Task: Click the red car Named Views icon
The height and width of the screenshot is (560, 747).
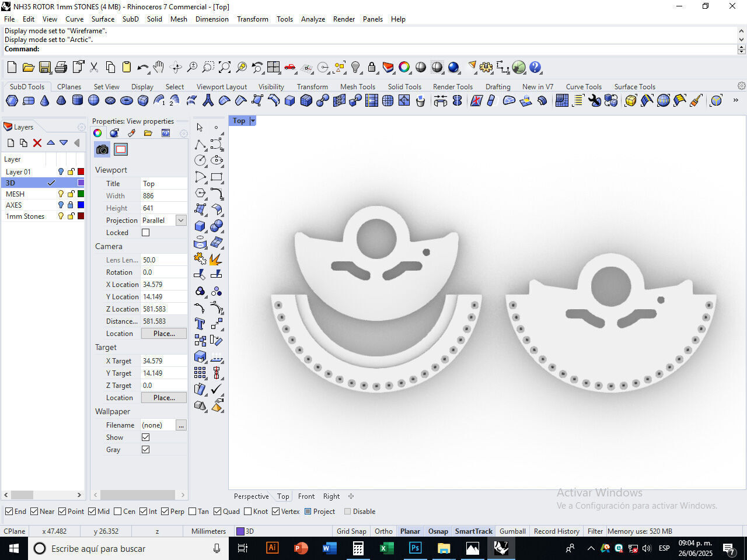Action: coord(290,68)
